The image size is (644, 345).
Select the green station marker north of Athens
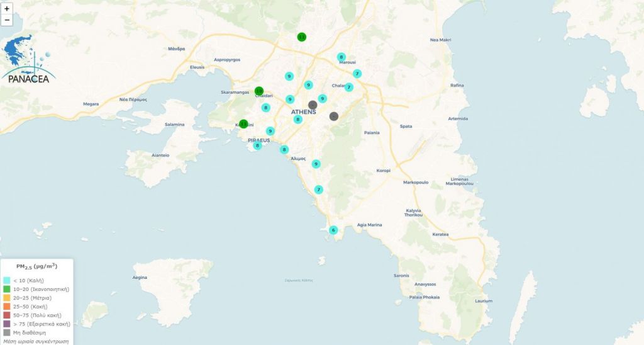[302, 37]
